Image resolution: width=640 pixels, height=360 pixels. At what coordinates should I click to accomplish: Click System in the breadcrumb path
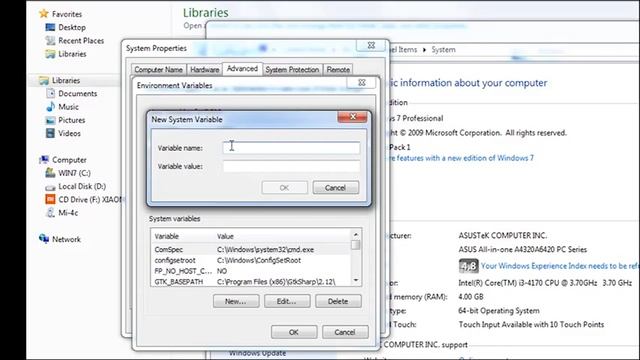(x=443, y=50)
